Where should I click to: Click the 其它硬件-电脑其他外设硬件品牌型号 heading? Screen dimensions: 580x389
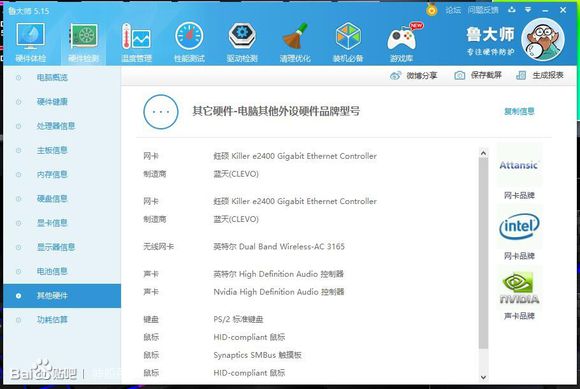pyautogui.click(x=276, y=111)
